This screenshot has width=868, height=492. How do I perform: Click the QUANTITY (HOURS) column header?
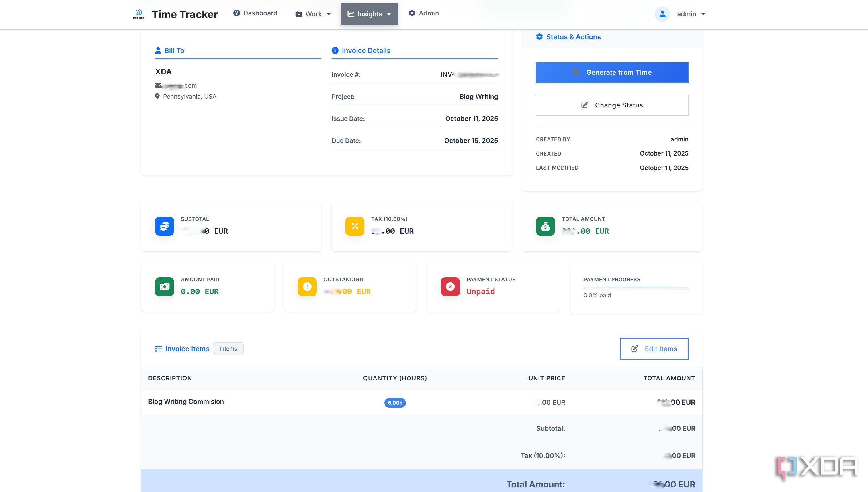click(395, 378)
